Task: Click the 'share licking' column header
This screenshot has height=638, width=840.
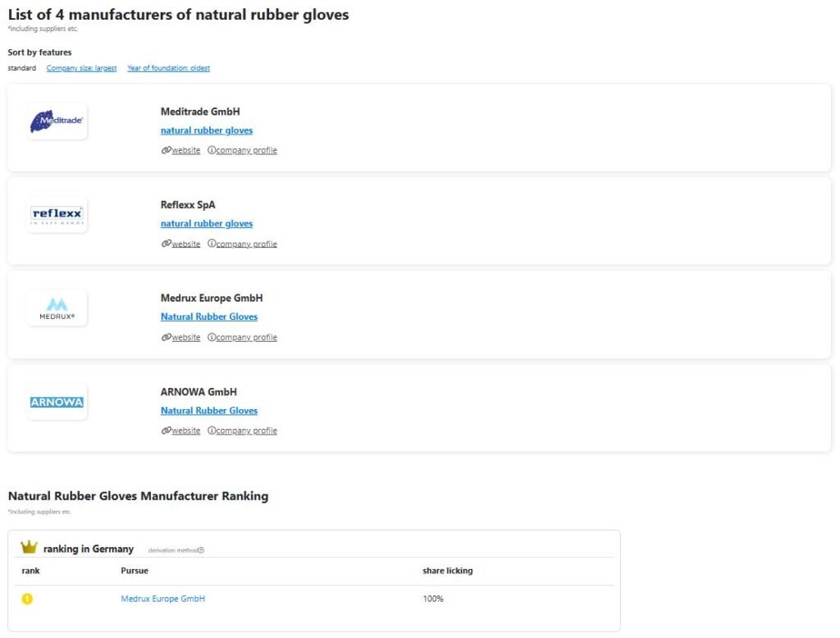Action: pos(448,571)
